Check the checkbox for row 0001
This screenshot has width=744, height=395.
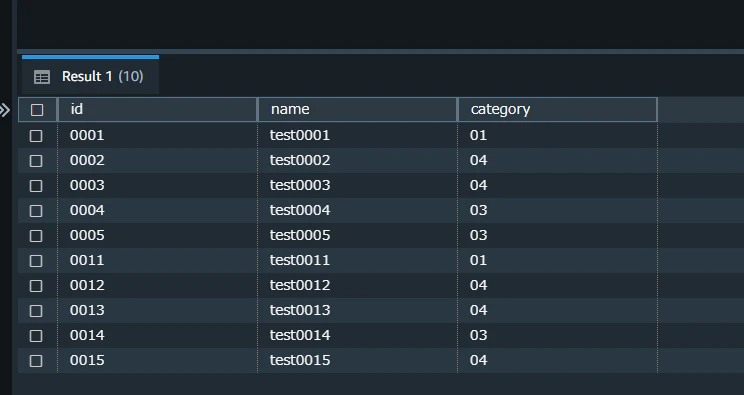[36, 136]
